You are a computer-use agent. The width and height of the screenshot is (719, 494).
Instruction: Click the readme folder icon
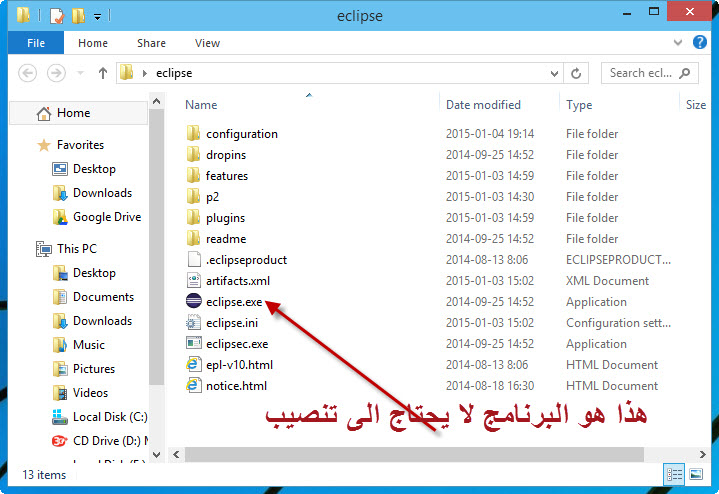pyautogui.click(x=194, y=238)
